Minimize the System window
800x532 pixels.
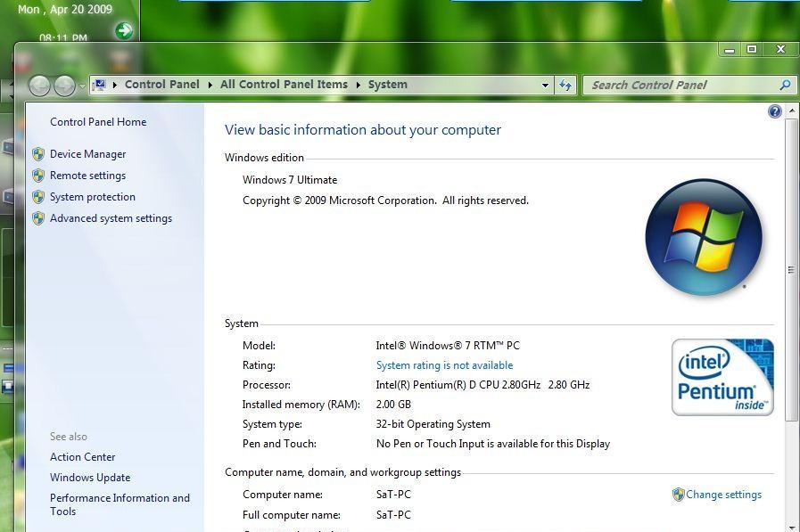click(730, 49)
